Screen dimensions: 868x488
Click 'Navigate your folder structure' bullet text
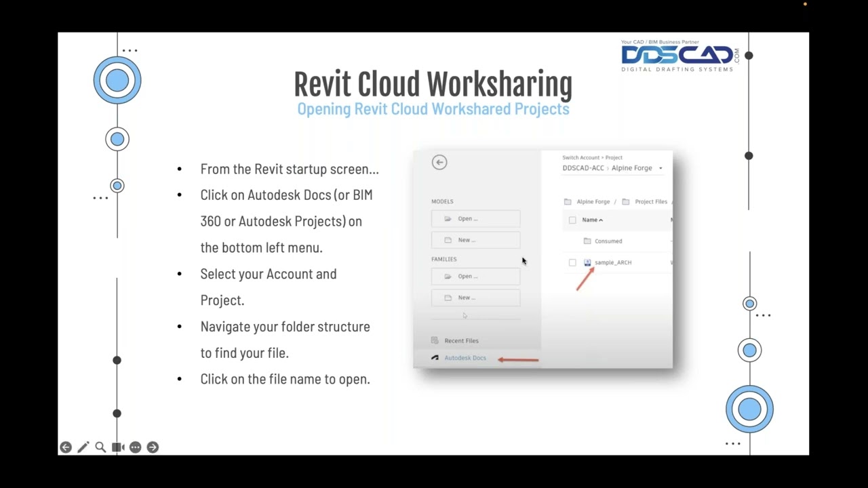click(x=285, y=327)
